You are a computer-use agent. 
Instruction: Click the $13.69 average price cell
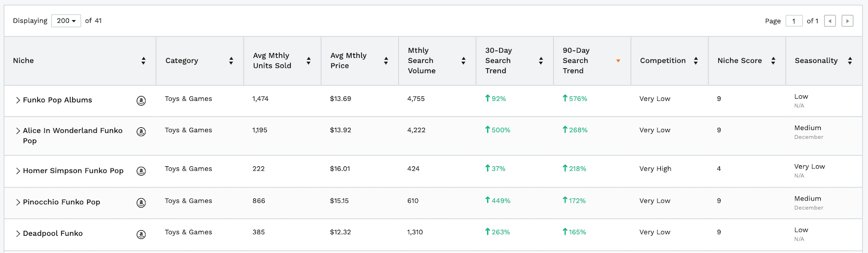[341, 99]
